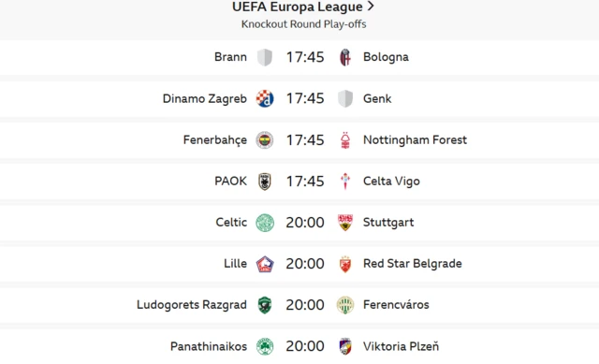Screen dimensions: 599x364
Task: Open the Panathinaikos team name link
Action: (209, 346)
